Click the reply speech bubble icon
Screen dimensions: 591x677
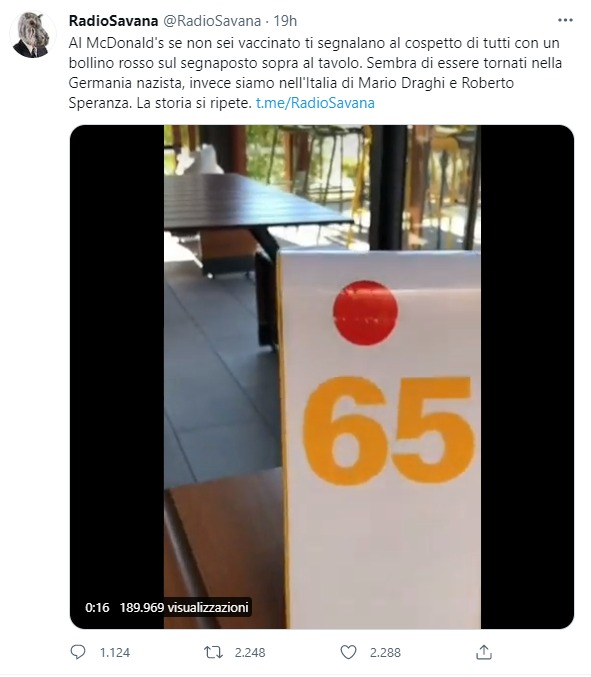(78, 652)
